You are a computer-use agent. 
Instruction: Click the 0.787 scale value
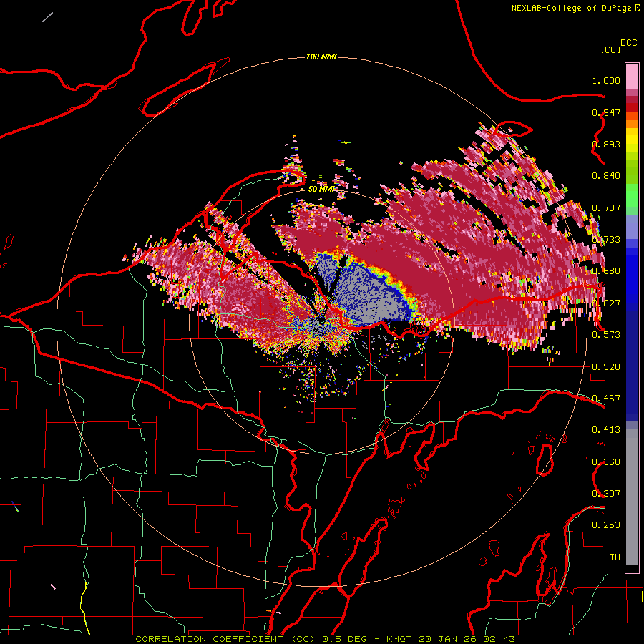[x=606, y=208]
